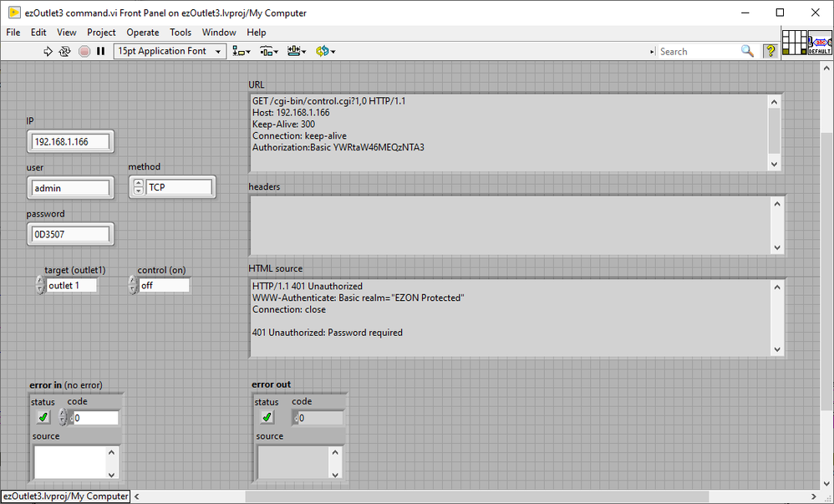
Task: Open the Operate menu
Action: coord(142,33)
